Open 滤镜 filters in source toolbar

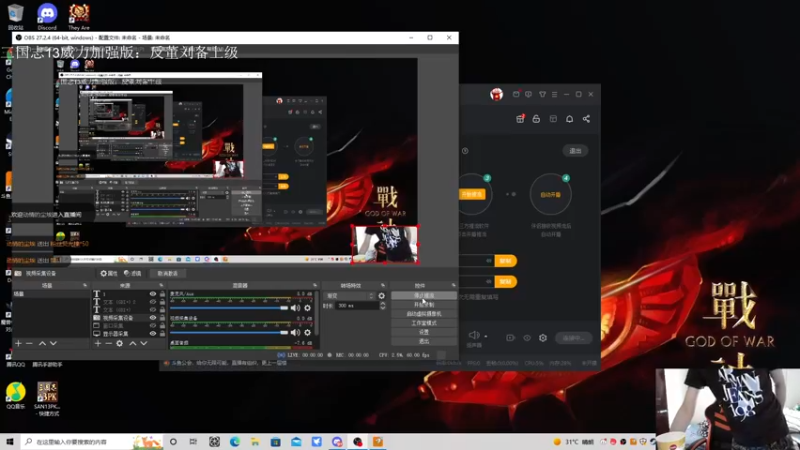click(x=133, y=273)
